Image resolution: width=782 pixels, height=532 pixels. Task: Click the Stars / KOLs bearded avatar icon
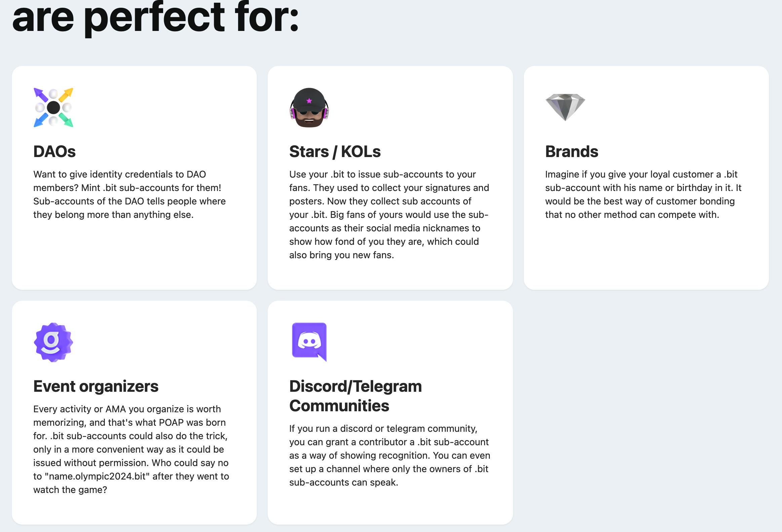(309, 107)
